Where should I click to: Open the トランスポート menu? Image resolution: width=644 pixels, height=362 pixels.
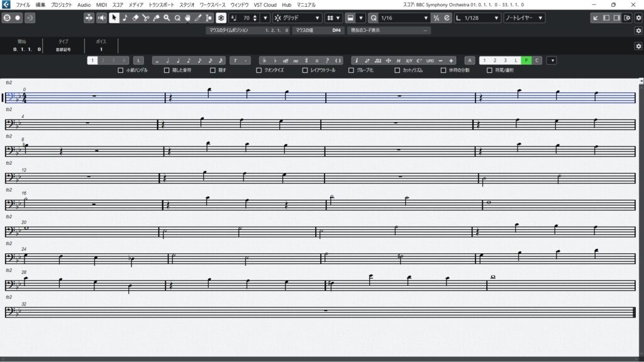point(162,4)
